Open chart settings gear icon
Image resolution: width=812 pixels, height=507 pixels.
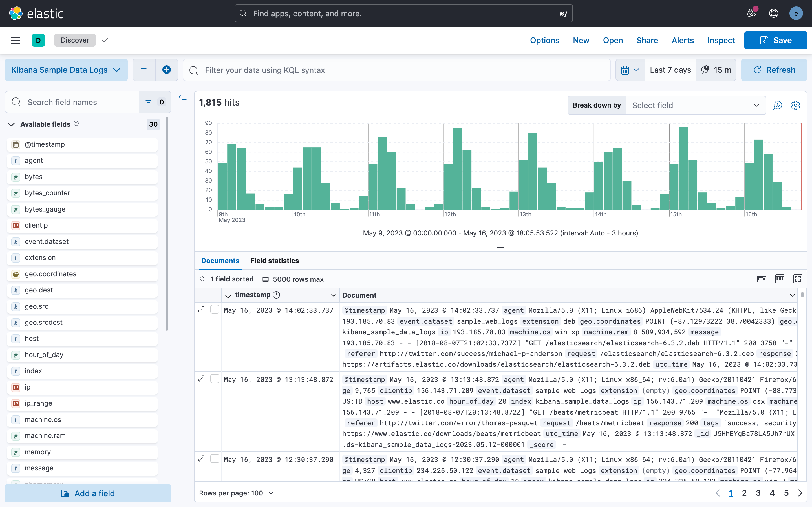click(x=795, y=105)
